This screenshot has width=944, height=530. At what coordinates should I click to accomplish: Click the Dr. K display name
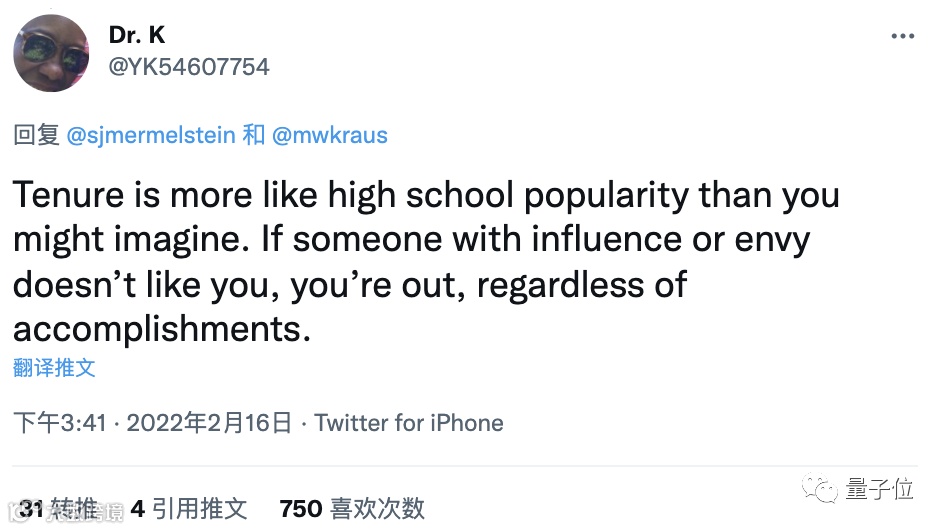(x=137, y=35)
